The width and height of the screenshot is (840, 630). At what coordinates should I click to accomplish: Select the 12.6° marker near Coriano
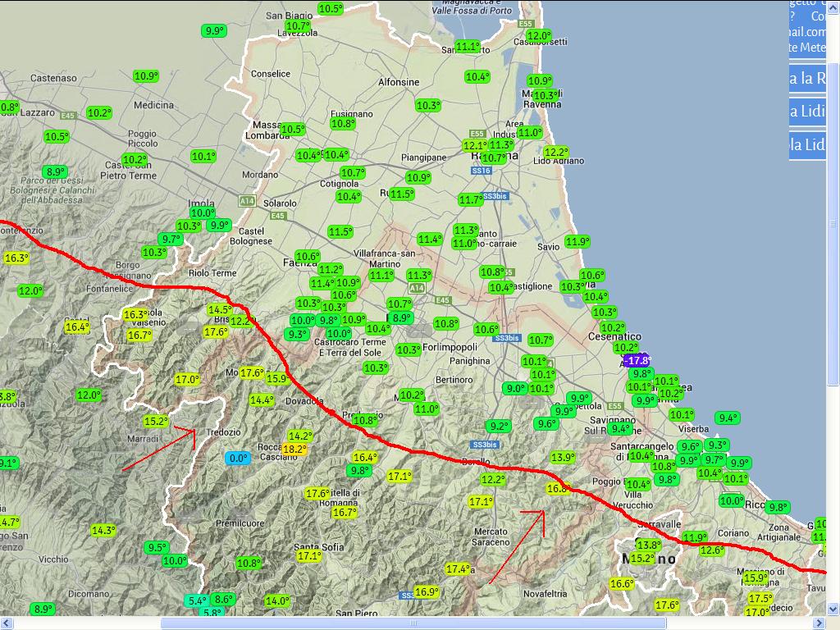point(712,550)
